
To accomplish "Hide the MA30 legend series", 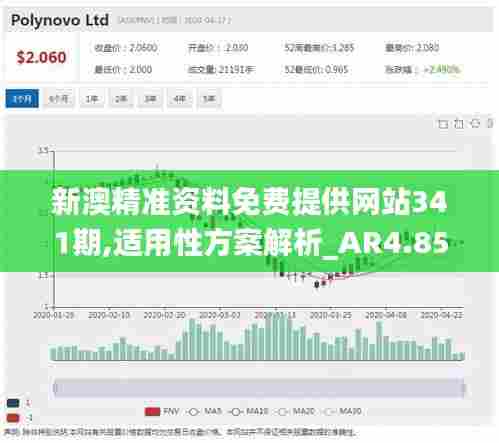I will click(342, 412).
